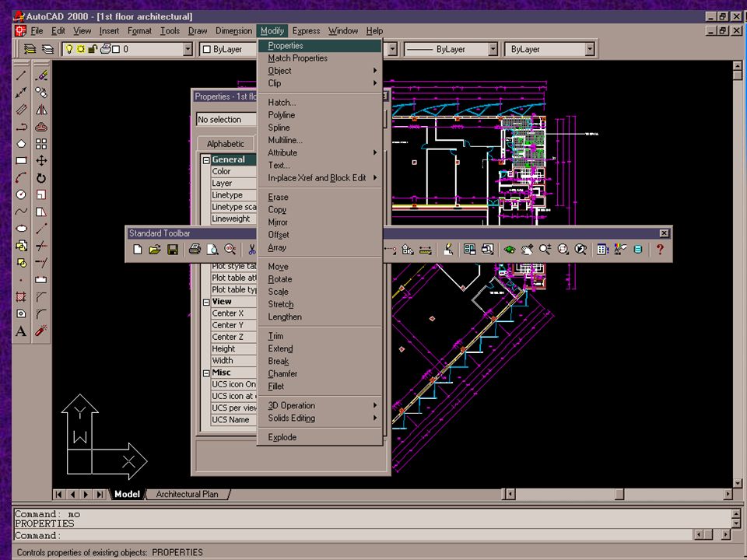Select the Alphabetic tab in Properties
The image size is (747, 560).
click(x=226, y=143)
